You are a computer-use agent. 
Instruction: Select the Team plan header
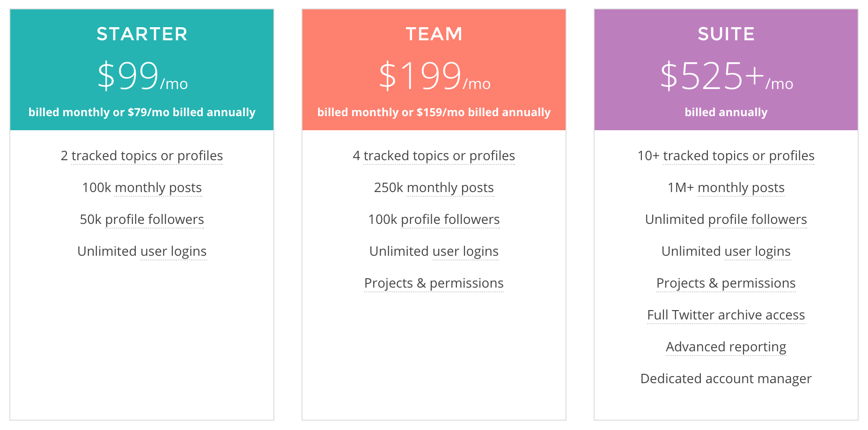point(434,70)
